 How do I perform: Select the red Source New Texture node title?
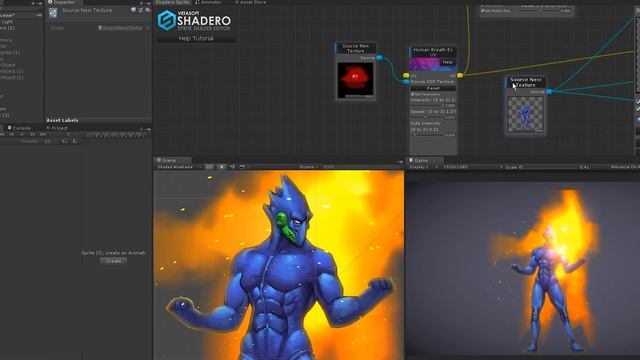[356, 49]
